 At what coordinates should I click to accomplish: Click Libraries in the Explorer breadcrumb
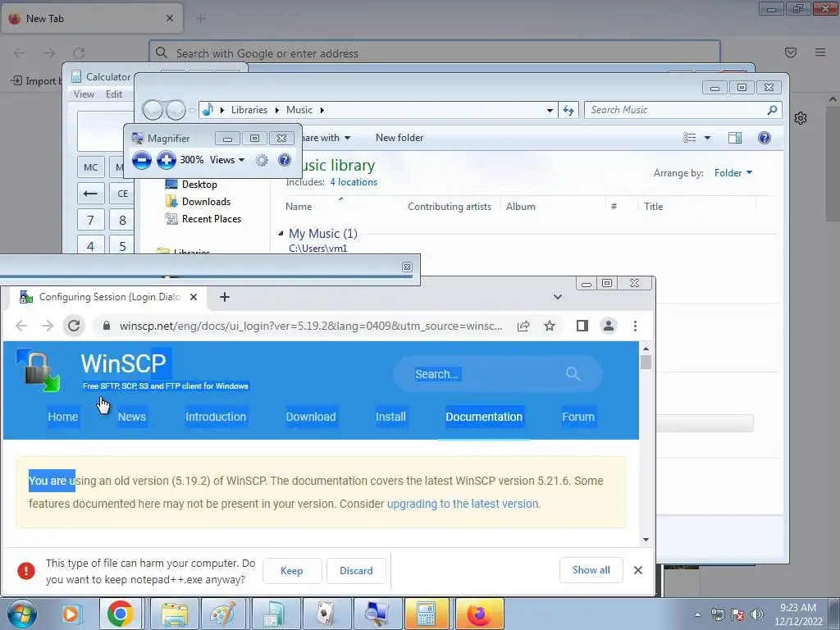(249, 110)
